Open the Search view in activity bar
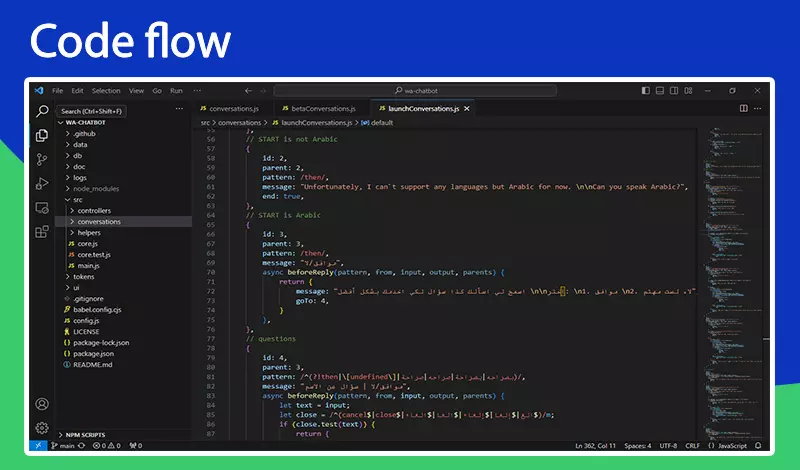Viewport: 800px width, 470px height. pyautogui.click(x=42, y=111)
